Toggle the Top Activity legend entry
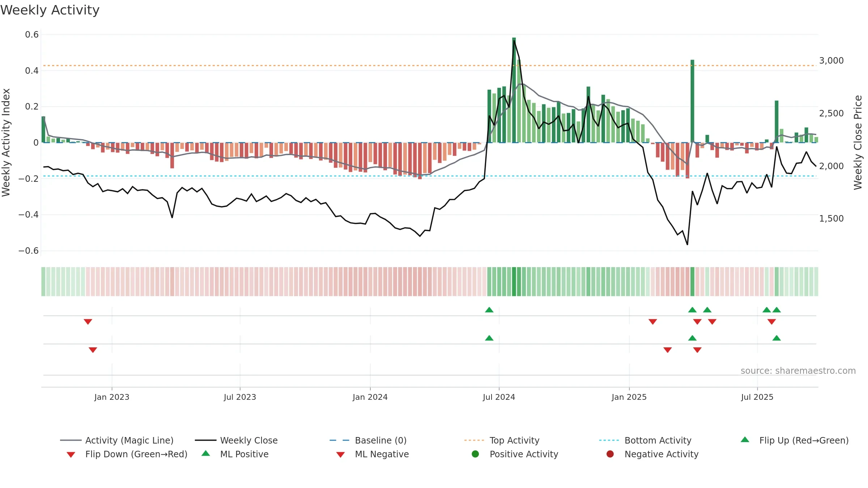The image size is (868, 488). 502,440
